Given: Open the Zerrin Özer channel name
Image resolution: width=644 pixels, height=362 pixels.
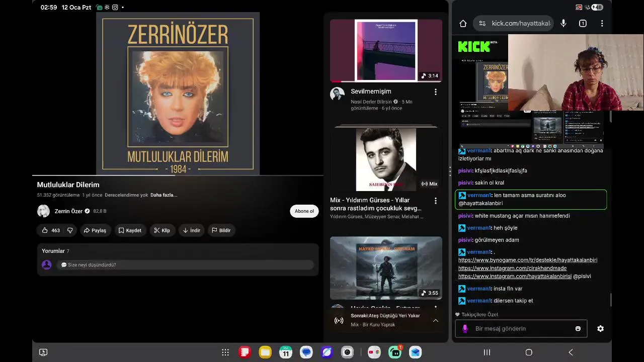Looking at the screenshot, I should coord(68,211).
